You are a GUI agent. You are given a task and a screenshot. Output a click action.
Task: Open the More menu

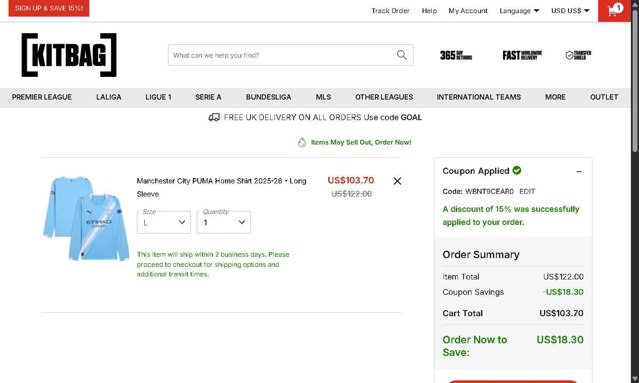pos(555,97)
